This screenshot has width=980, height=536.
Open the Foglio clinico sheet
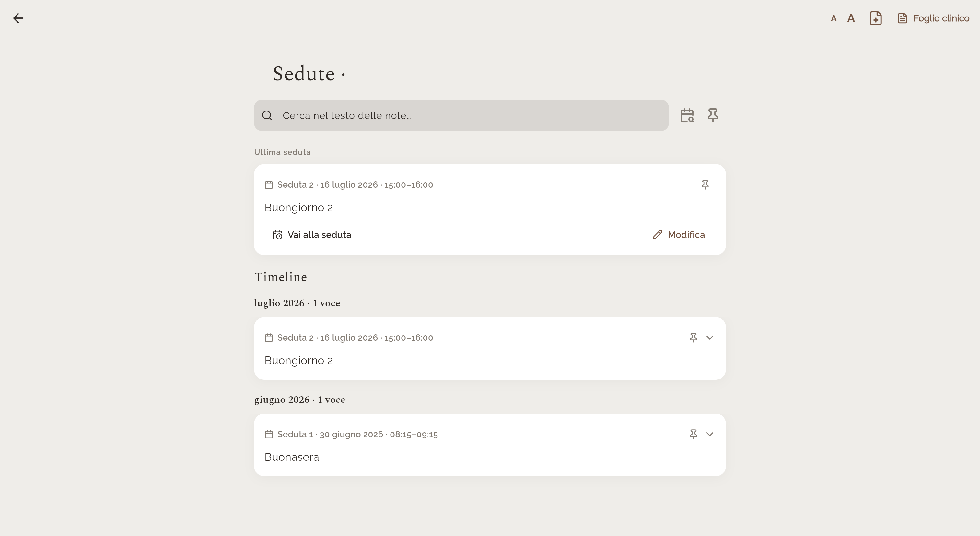[x=934, y=18]
